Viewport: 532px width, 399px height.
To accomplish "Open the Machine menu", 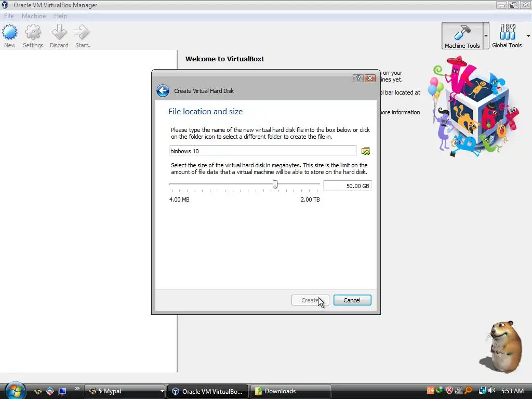I will pyautogui.click(x=34, y=16).
